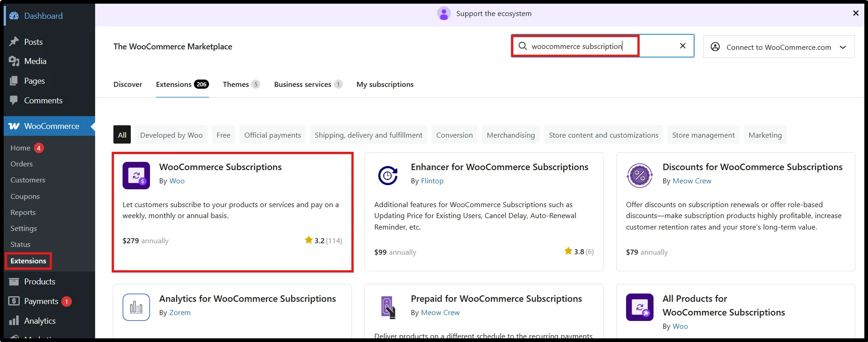Filter by Merchandising category
This screenshot has height=342, width=868.
pos(511,135)
